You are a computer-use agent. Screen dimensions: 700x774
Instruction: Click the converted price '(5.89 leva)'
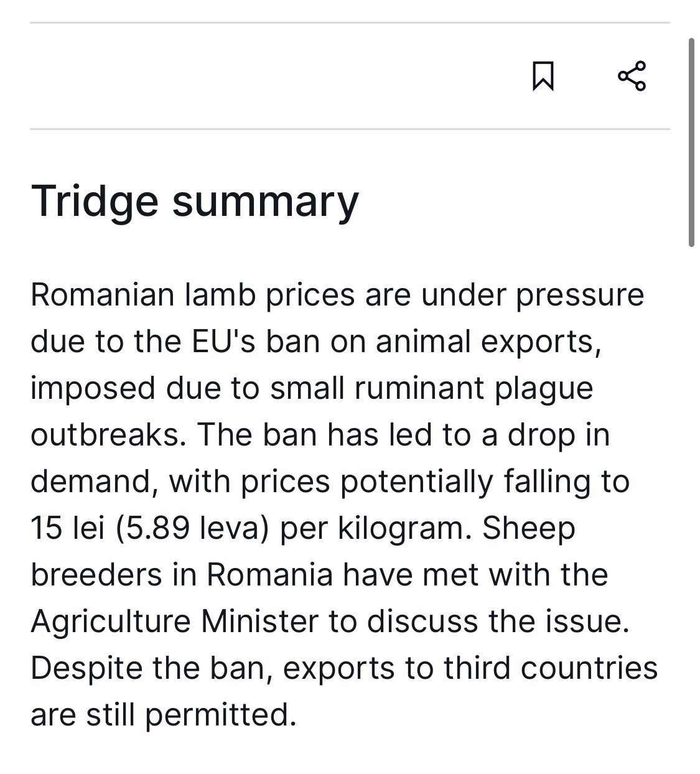pyautogui.click(x=192, y=529)
